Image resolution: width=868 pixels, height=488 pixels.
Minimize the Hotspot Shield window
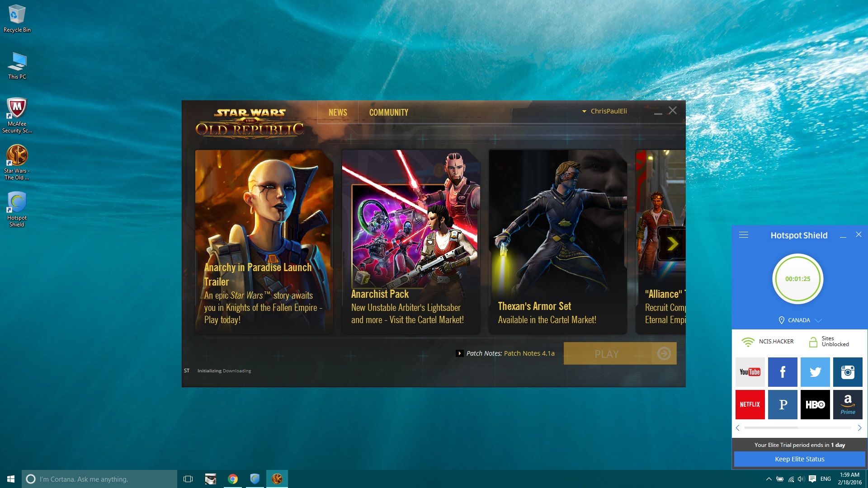point(843,236)
